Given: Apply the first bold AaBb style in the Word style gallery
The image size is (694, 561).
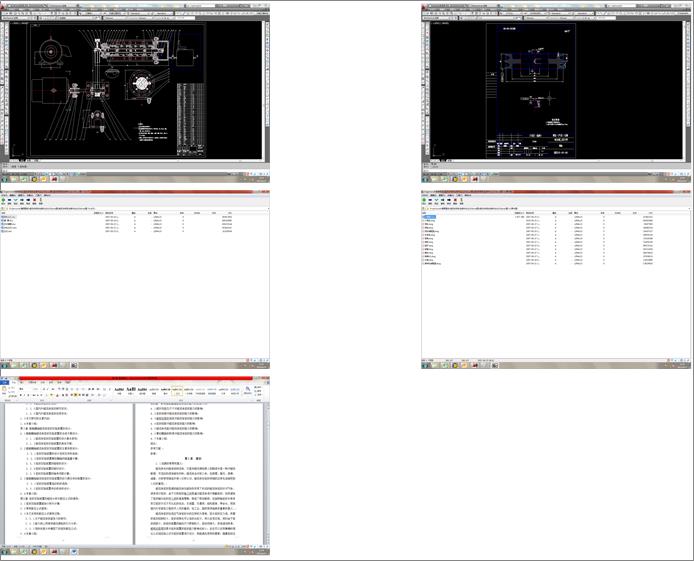Looking at the screenshot, I should coord(119,390).
